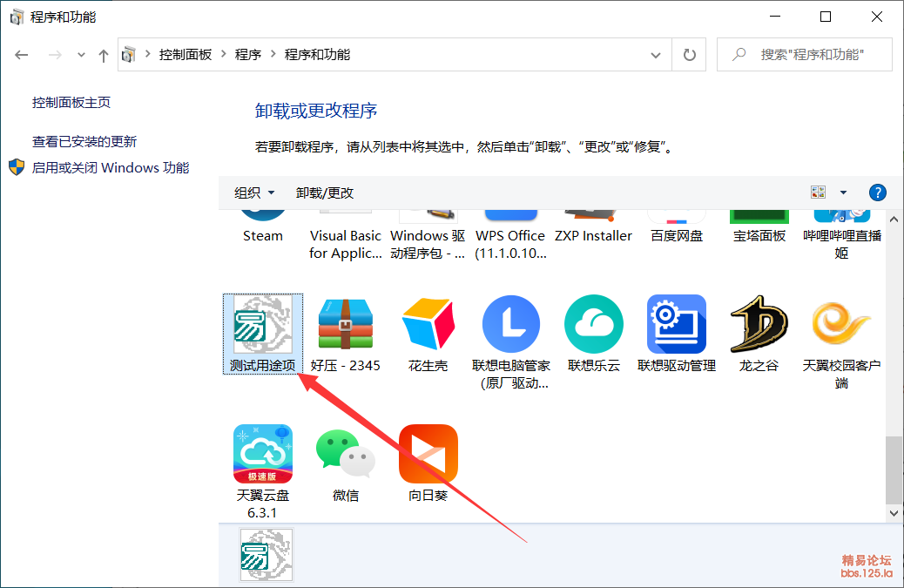Open 控制面板主页 link
Image resolution: width=904 pixels, height=588 pixels.
(71, 103)
